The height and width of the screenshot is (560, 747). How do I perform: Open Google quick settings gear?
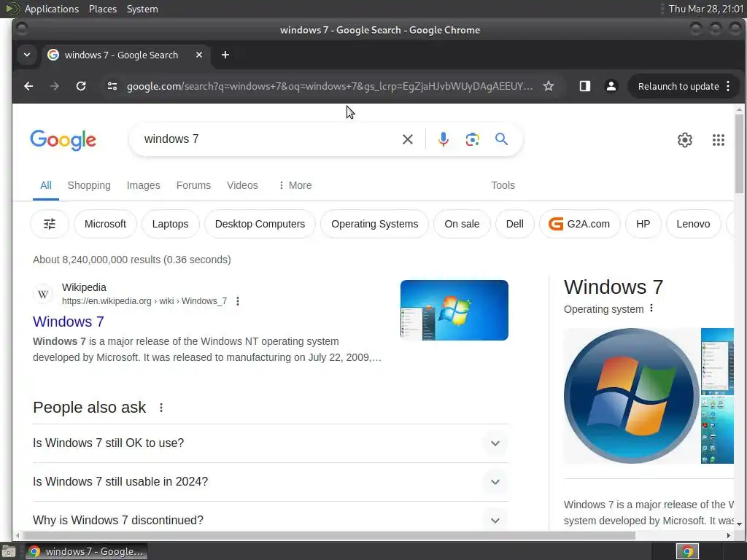click(684, 140)
